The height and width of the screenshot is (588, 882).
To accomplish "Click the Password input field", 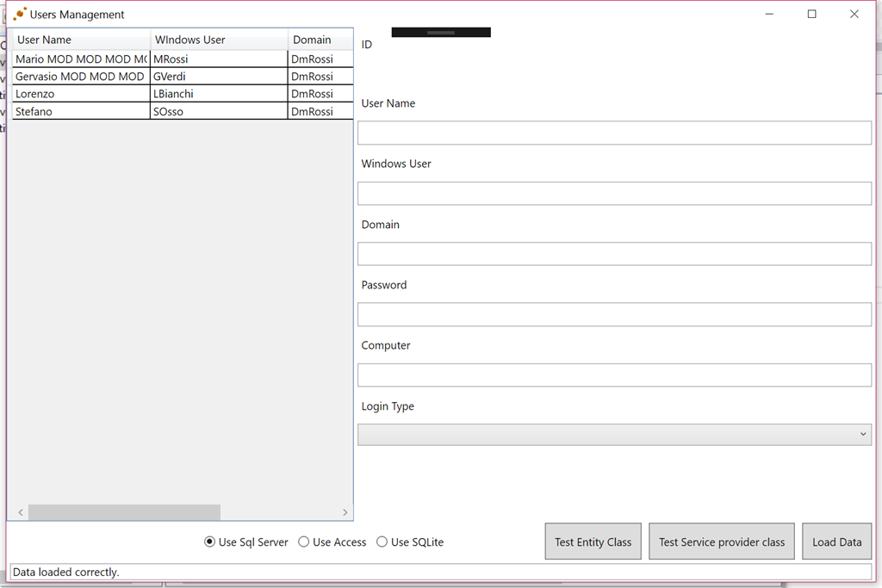I will (614, 314).
